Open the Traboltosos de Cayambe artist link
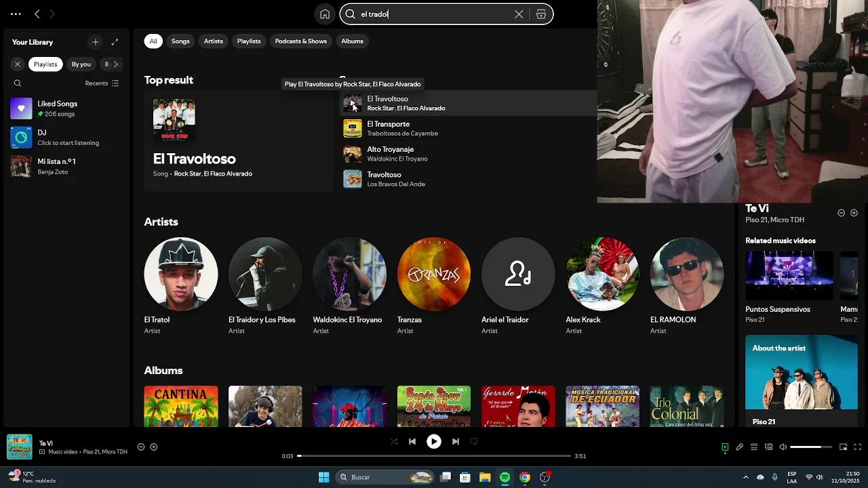The width and height of the screenshot is (868, 488). click(x=402, y=134)
